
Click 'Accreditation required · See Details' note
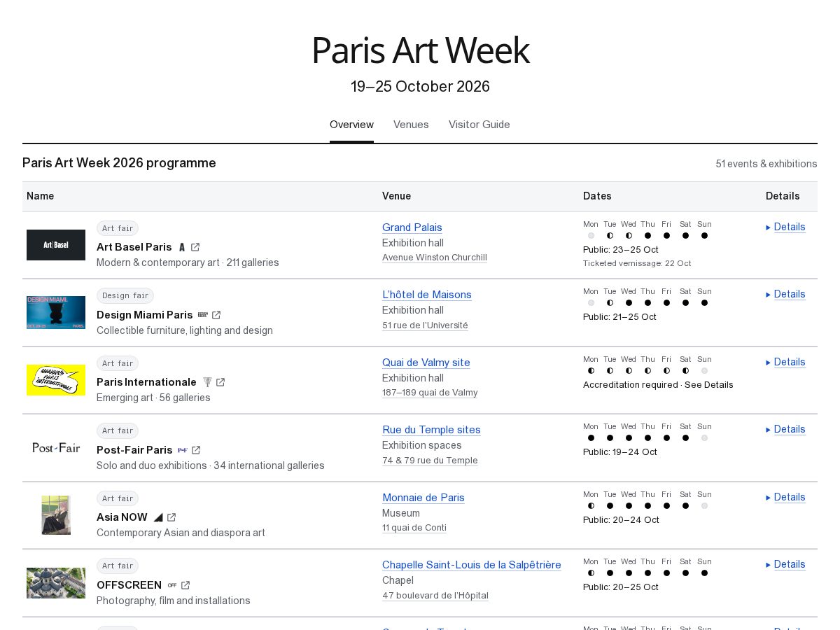tap(658, 385)
